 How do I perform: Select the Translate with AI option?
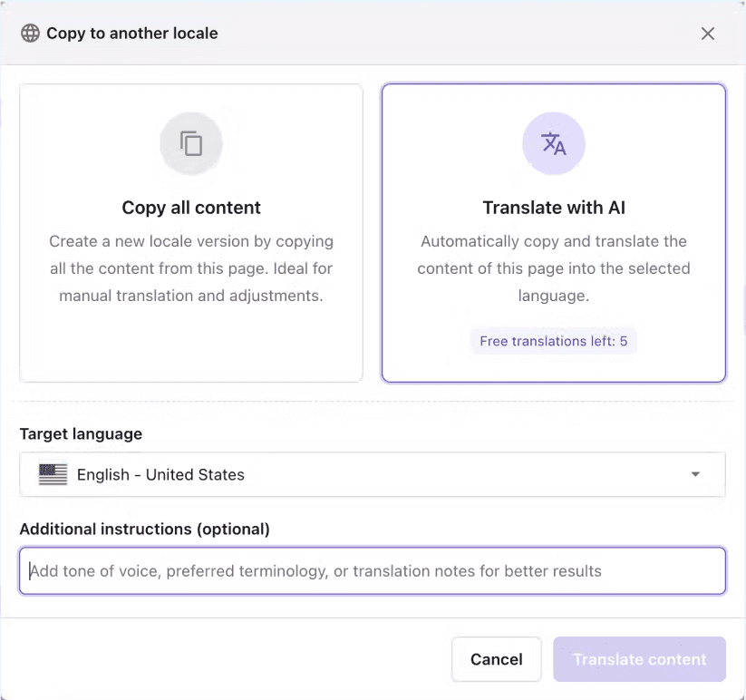pyautogui.click(x=554, y=233)
